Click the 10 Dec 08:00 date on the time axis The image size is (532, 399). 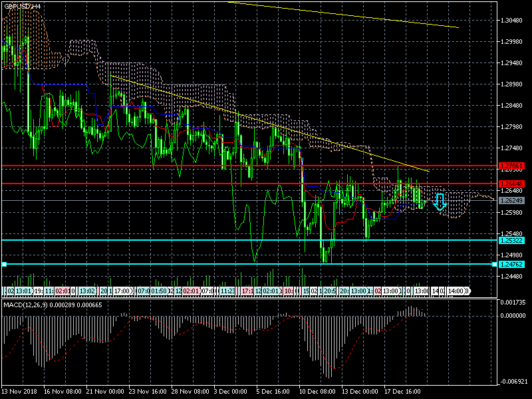click(x=317, y=391)
